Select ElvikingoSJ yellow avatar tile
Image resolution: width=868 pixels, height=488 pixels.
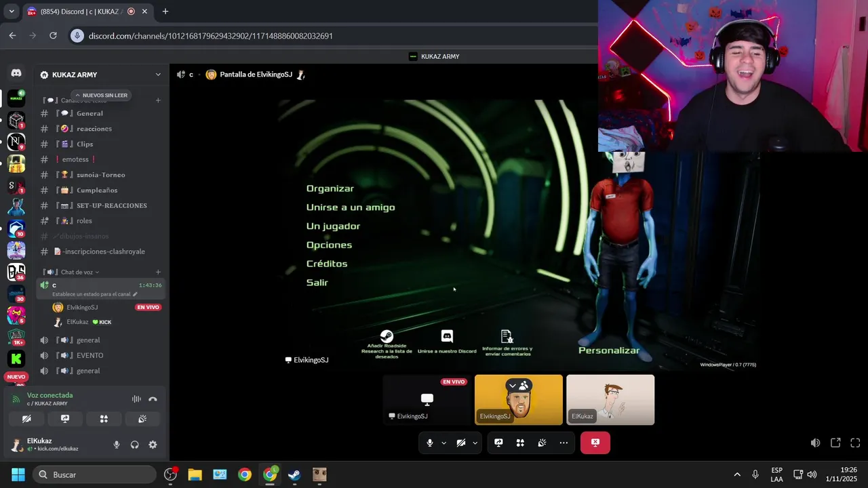click(519, 400)
